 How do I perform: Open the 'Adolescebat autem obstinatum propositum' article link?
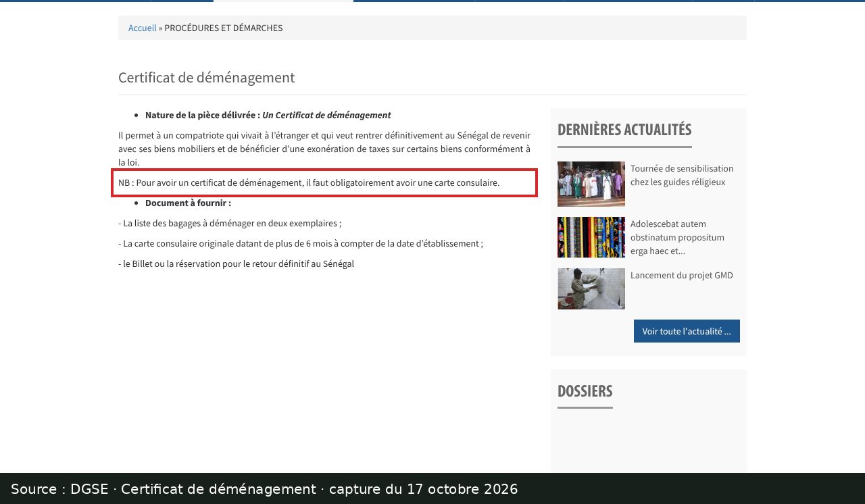[x=677, y=237]
